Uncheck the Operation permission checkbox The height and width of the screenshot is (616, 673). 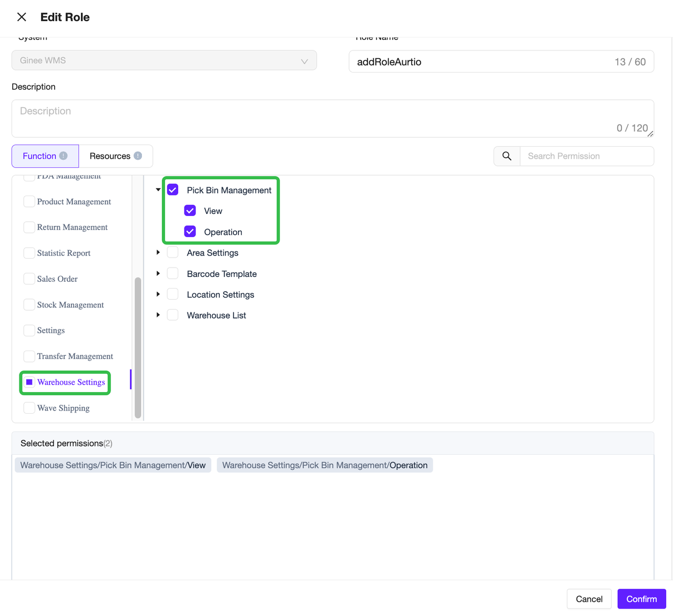tap(190, 232)
